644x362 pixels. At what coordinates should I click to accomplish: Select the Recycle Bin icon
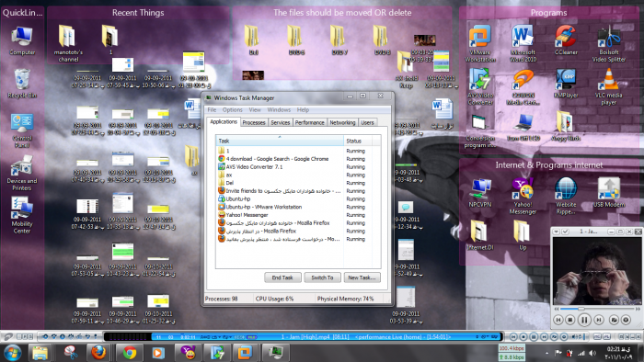[22, 84]
